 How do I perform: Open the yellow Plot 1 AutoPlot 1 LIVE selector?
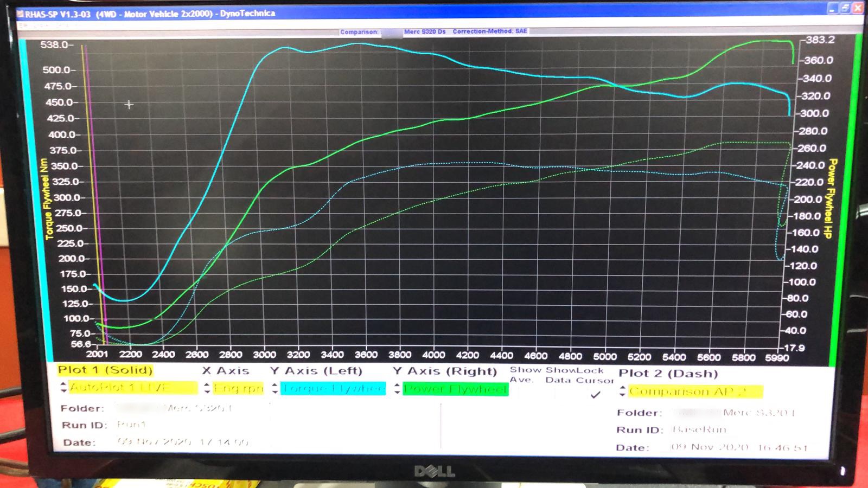[x=133, y=387]
